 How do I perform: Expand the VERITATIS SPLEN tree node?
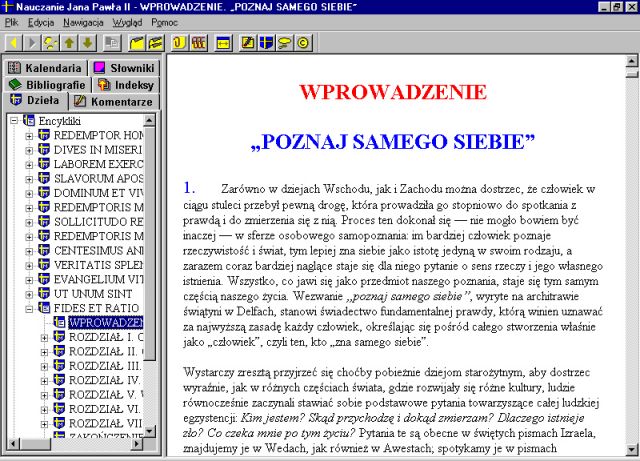point(29,265)
